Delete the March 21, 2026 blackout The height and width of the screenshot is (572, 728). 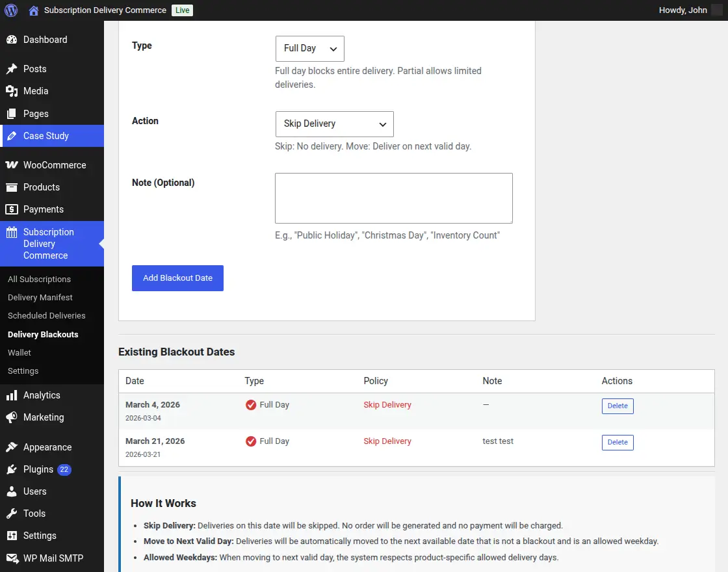[617, 443]
